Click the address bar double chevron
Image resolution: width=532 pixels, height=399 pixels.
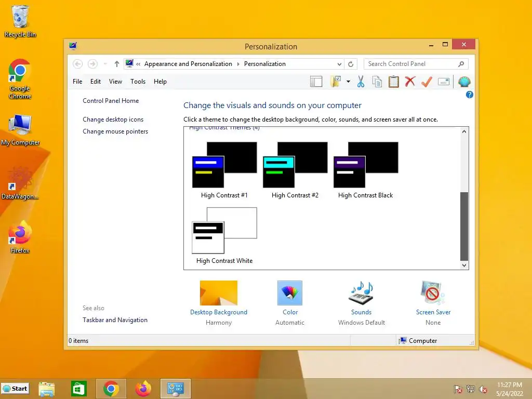tap(138, 64)
